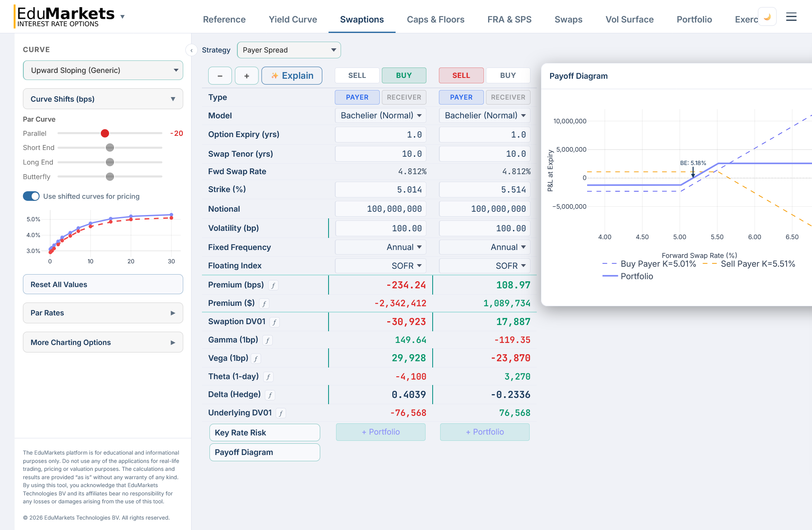This screenshot has width=812, height=530.
Task: Open the Caps & Floors section
Action: [436, 19]
